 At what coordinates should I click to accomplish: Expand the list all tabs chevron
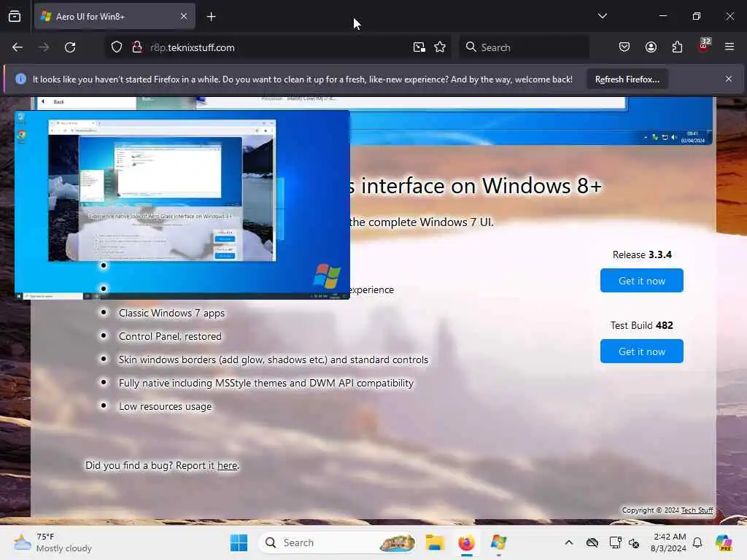pos(602,16)
